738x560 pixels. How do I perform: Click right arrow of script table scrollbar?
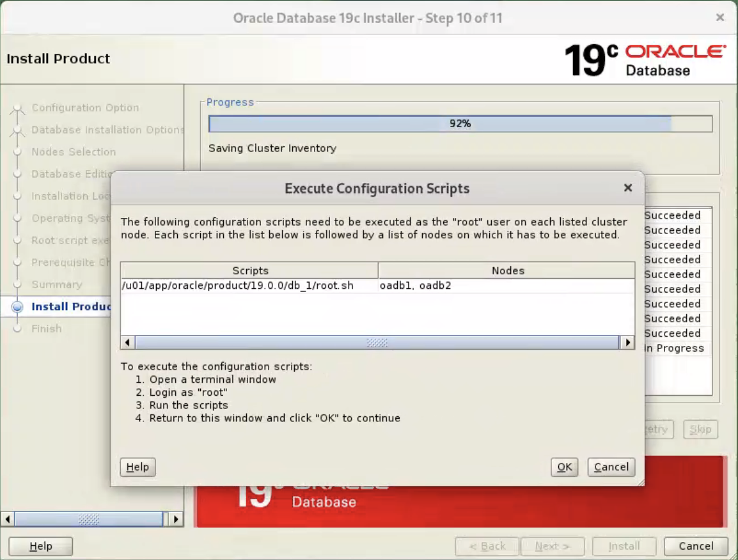627,343
